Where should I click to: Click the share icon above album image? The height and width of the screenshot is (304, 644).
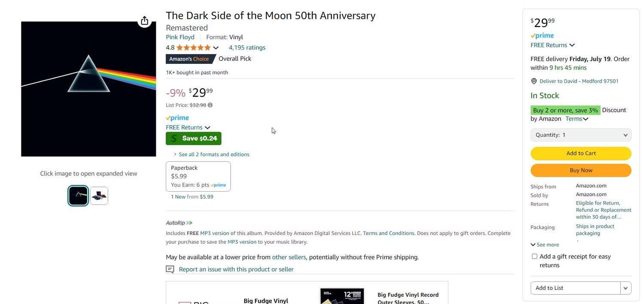click(x=145, y=21)
